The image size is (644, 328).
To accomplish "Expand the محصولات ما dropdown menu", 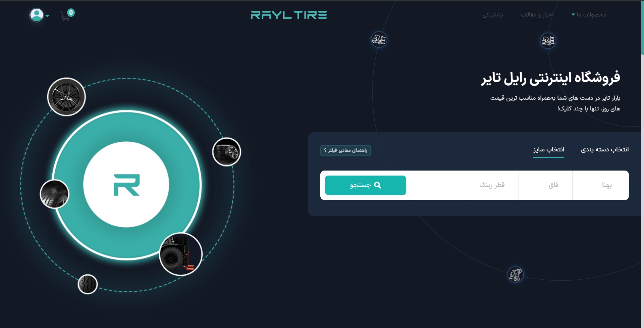I will pyautogui.click(x=589, y=15).
